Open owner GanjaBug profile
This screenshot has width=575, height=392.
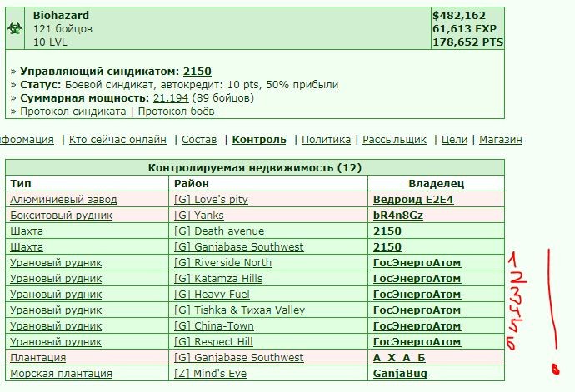tap(400, 374)
